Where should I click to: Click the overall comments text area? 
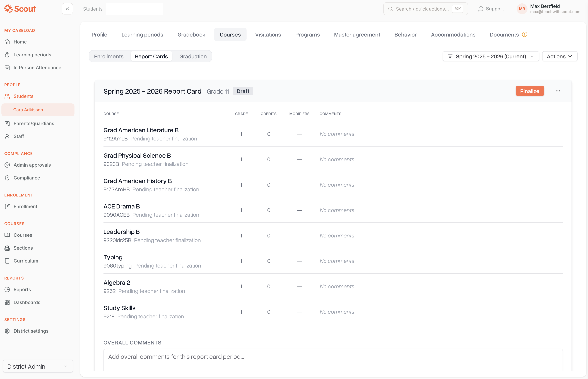click(333, 360)
